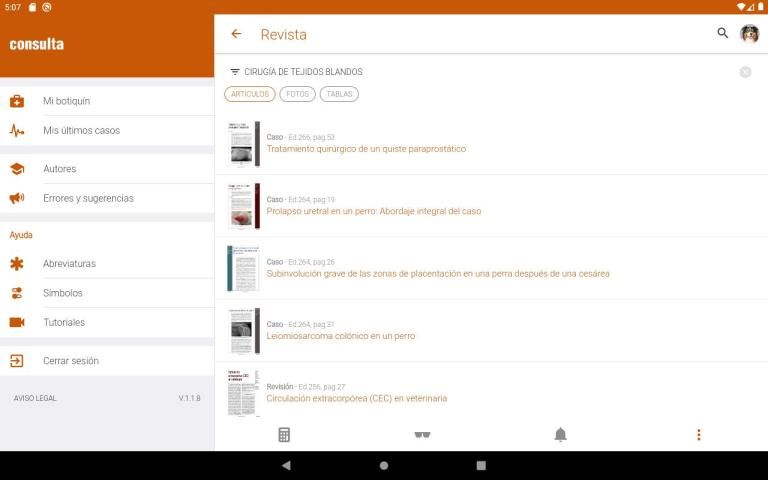Toggle the Artículos filter chip
The width and height of the screenshot is (768, 480).
coord(250,94)
